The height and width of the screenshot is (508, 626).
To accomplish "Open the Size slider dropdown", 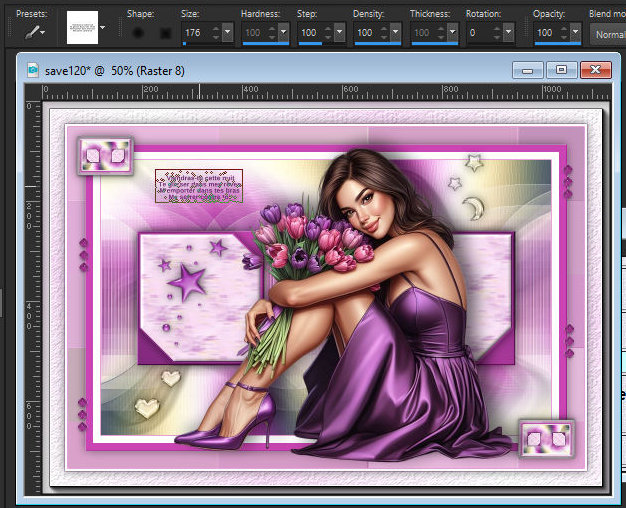I will tap(228, 33).
